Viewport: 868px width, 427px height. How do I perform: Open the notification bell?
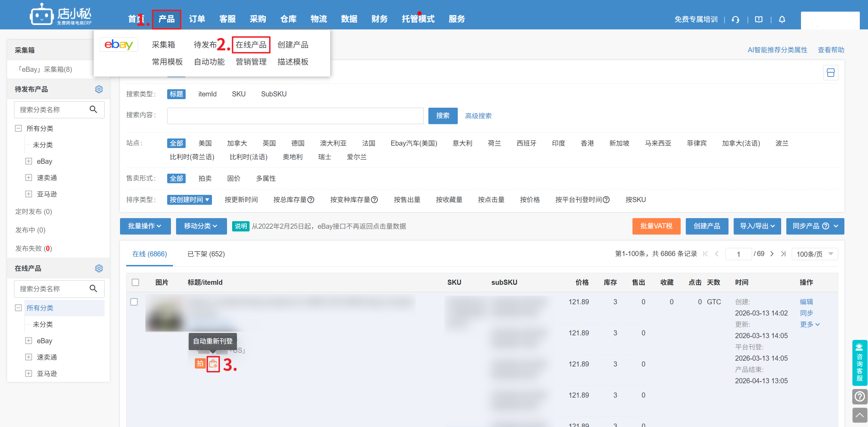pyautogui.click(x=782, y=19)
